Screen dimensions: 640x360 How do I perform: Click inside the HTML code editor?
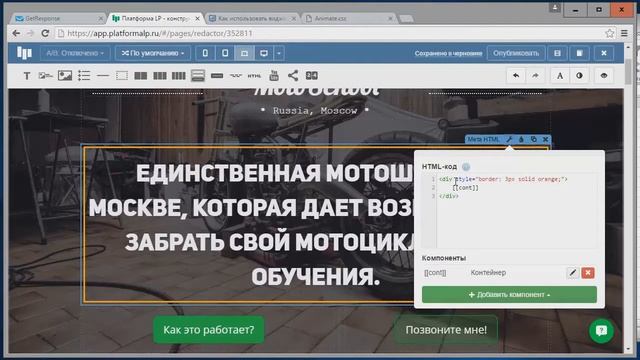coord(509,211)
